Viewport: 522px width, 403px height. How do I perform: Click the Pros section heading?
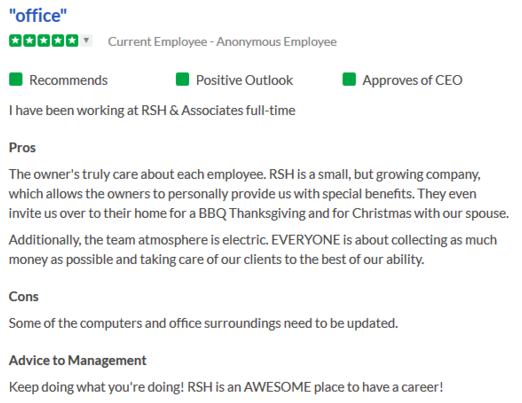[22, 148]
